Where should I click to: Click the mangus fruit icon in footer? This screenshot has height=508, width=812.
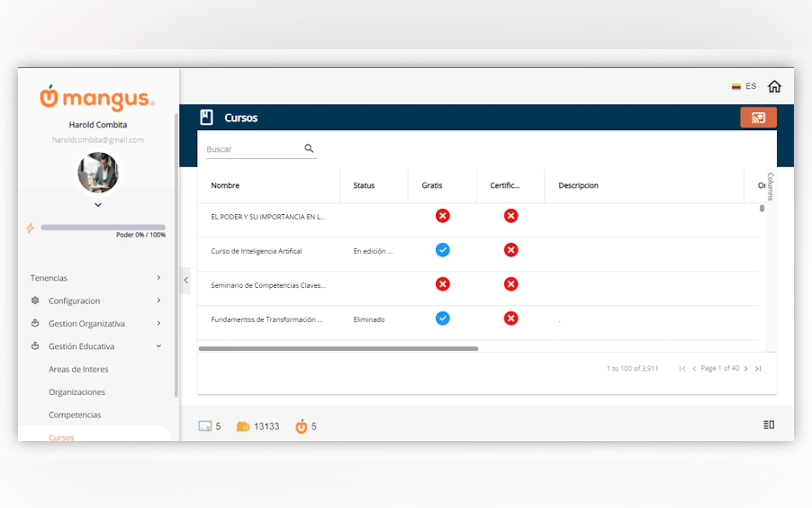point(301,426)
